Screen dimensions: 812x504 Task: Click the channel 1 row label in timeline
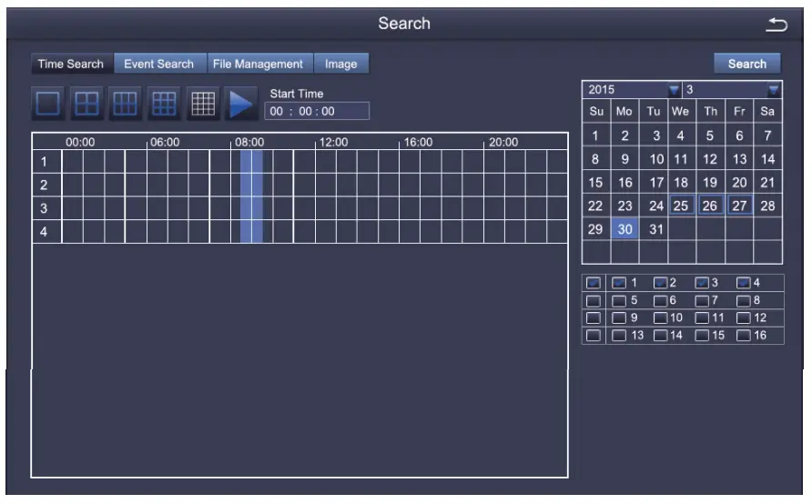(45, 161)
